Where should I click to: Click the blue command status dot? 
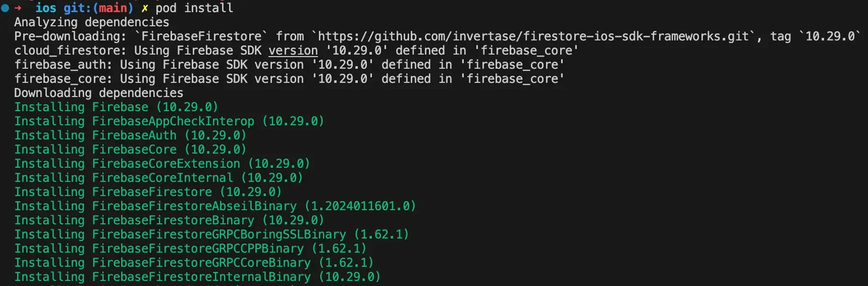pos(5,8)
